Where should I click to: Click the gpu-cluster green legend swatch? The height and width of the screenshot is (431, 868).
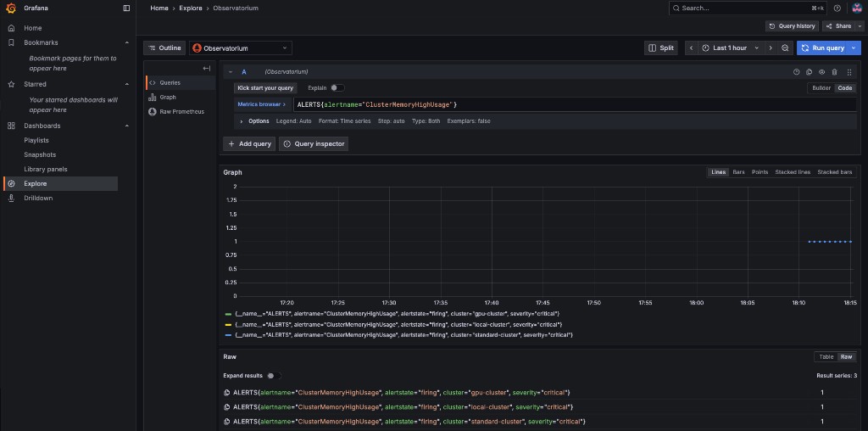click(x=228, y=314)
